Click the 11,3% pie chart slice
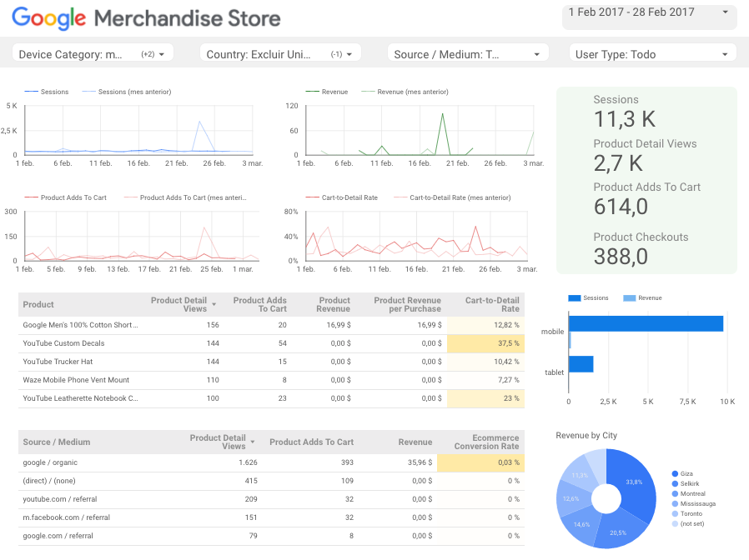The height and width of the screenshot is (560, 749). (x=580, y=476)
